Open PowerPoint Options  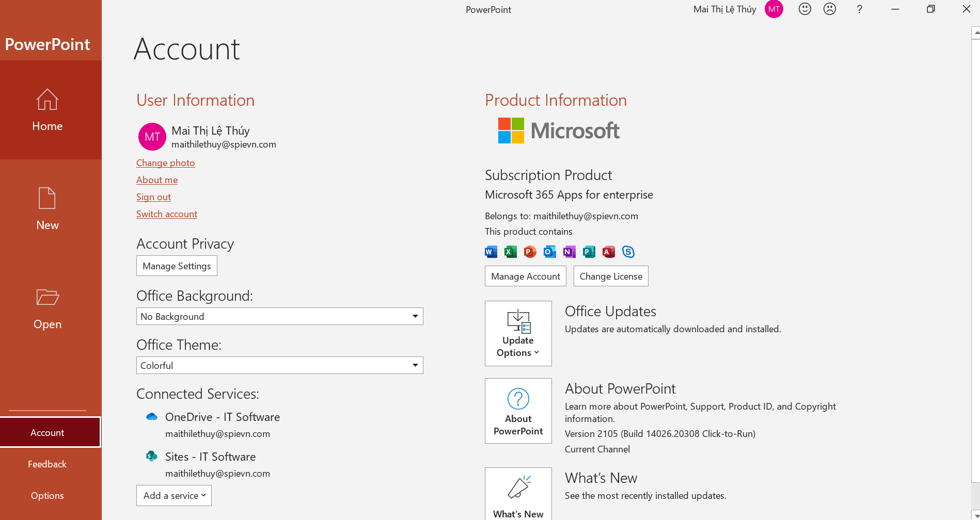[48, 495]
